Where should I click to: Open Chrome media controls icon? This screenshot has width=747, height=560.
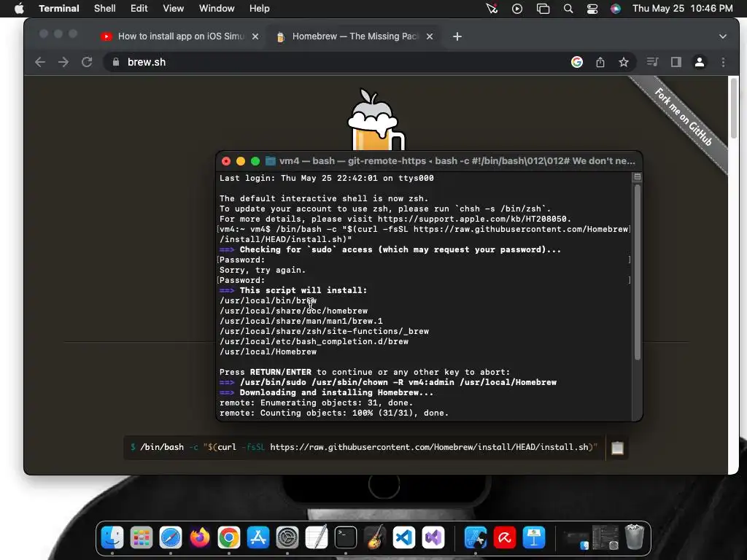pos(652,62)
